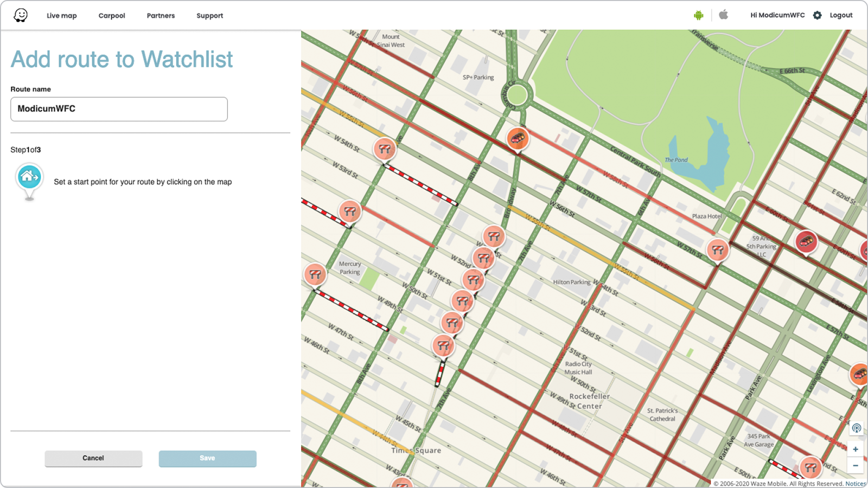The width and height of the screenshot is (868, 488).
Task: Center map on my location icon
Action: point(857,428)
